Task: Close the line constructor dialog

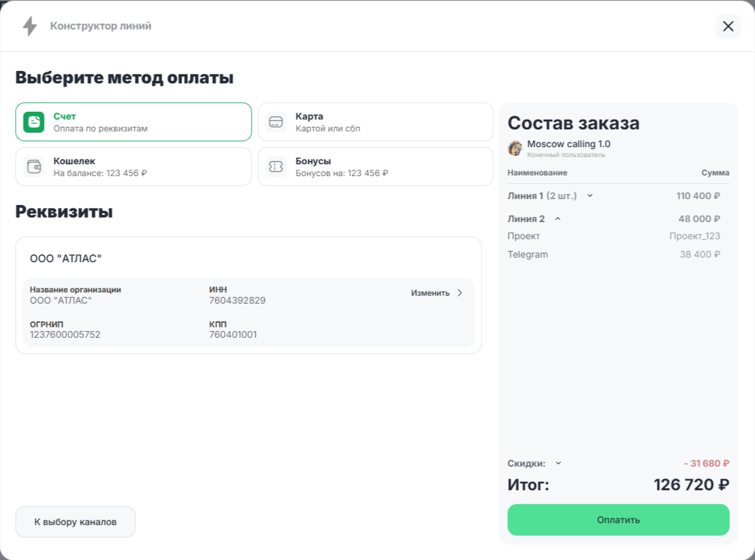Action: tap(727, 26)
